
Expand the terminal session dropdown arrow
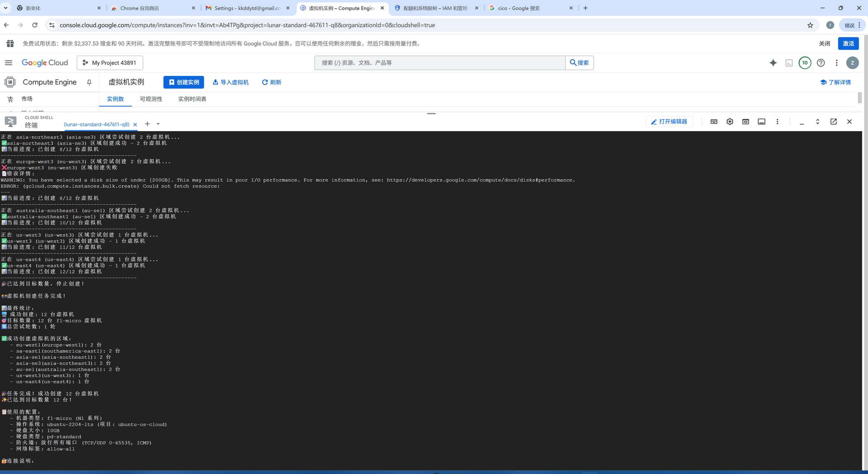158,124
